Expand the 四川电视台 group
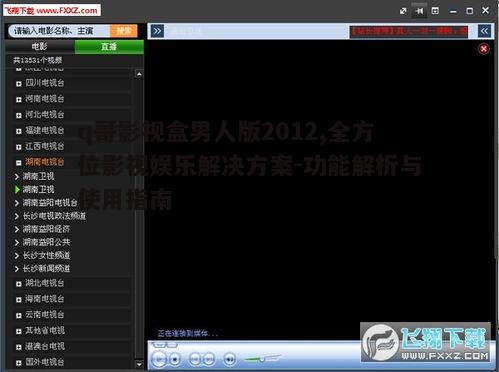Viewport: 499px width, 372px height. click(19, 84)
